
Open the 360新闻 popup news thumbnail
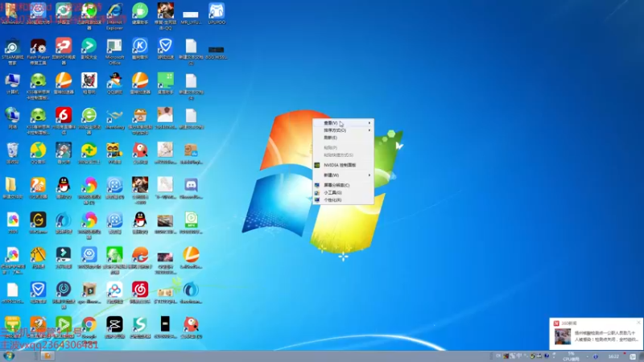[563, 336]
